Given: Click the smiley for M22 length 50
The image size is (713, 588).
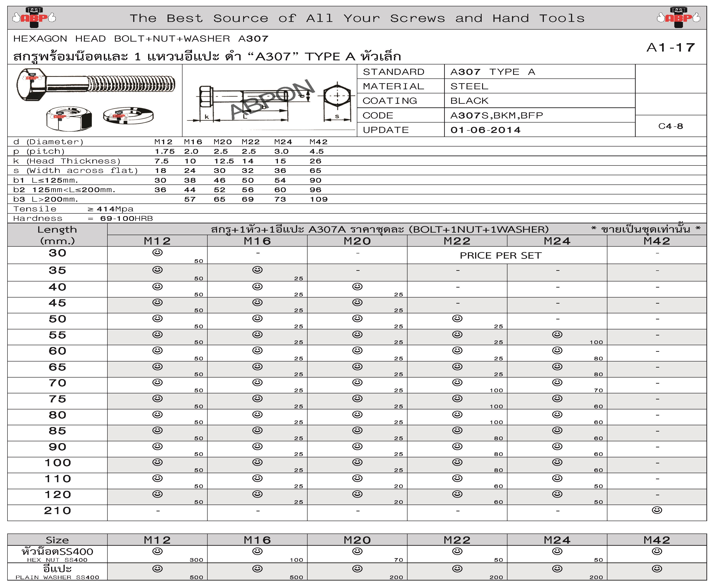Looking at the screenshot, I should click(x=457, y=318).
